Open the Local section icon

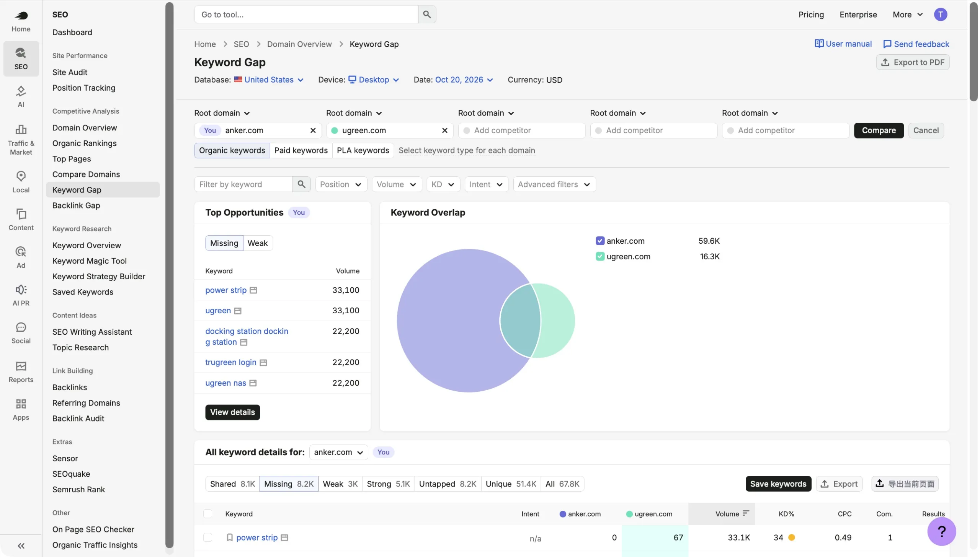(21, 182)
